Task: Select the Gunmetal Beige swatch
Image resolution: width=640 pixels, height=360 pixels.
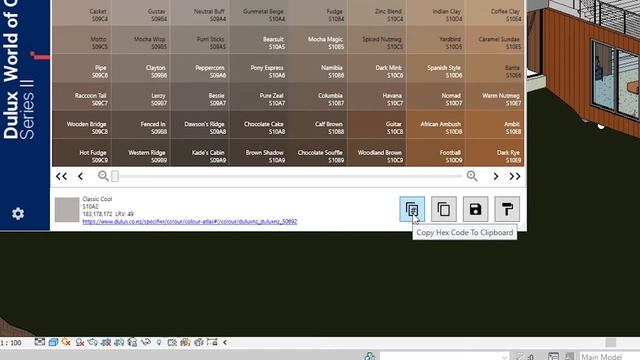Action: [259, 13]
